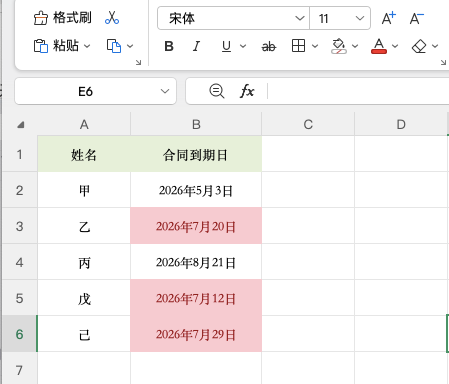Click the highlighted cell 2026年7月20日
This screenshot has height=384, width=449.
(x=196, y=226)
